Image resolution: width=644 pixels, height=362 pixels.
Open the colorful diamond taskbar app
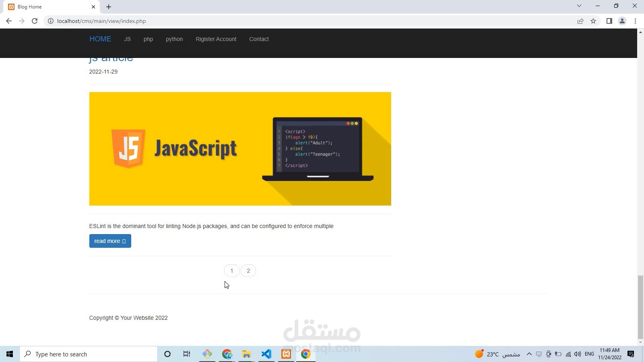tap(207, 354)
